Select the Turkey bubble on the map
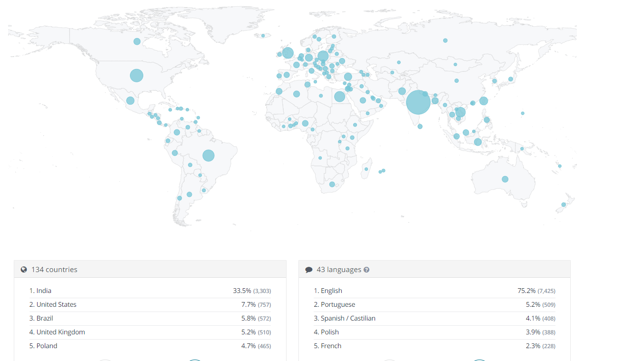The image size is (644, 361). (x=348, y=77)
